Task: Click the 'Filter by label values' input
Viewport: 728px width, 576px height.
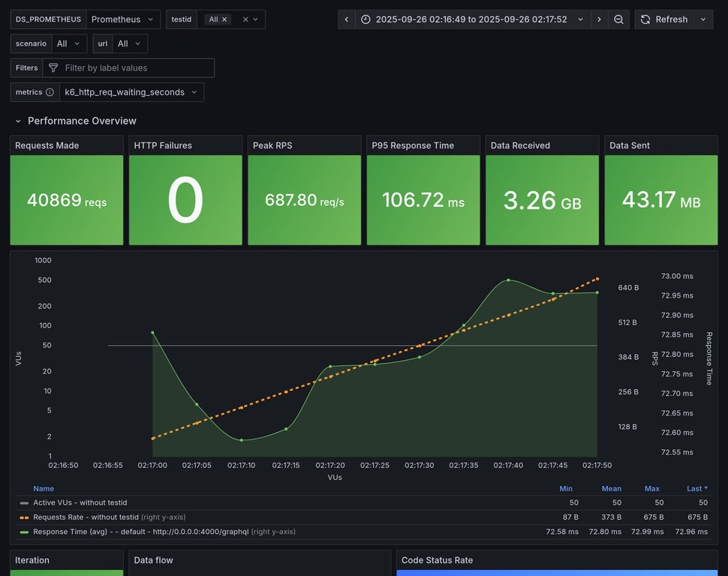Action: pos(135,68)
